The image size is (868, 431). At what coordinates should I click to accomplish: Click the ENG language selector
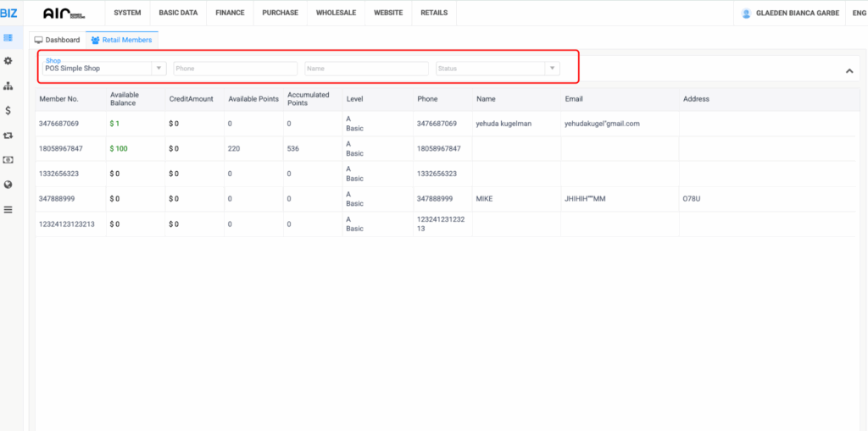[858, 13]
